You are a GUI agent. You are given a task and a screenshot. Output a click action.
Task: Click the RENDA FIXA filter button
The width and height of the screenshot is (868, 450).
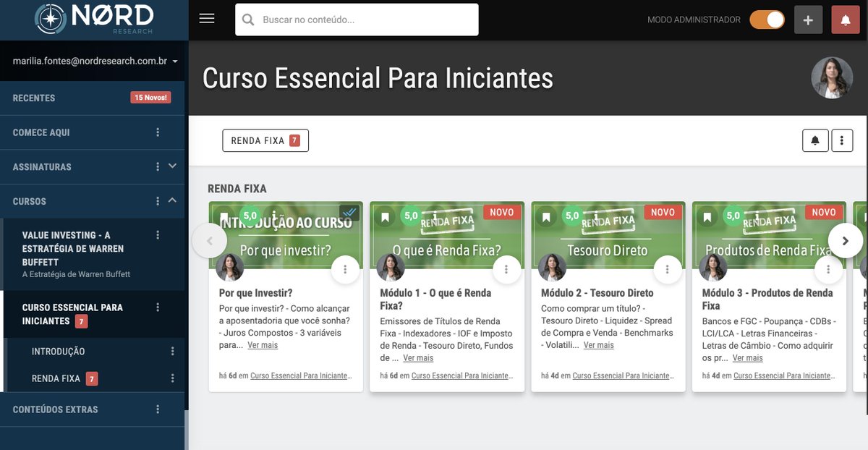click(x=265, y=140)
